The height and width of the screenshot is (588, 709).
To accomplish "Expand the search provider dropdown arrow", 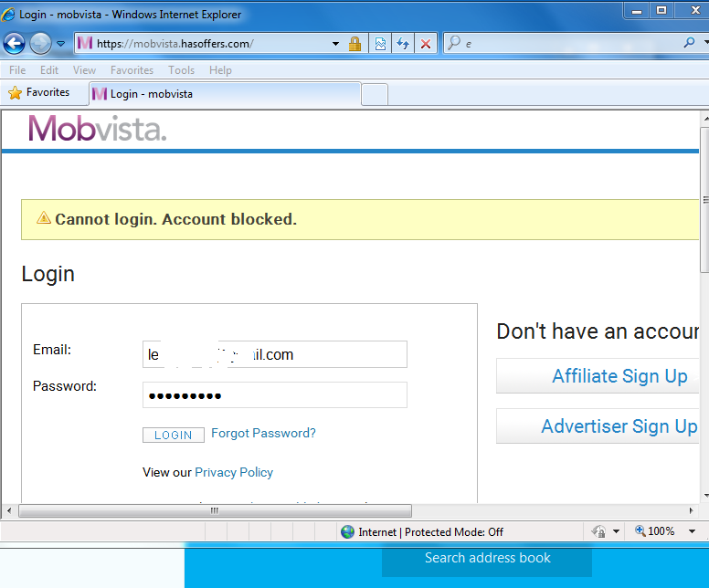I will click(706, 43).
